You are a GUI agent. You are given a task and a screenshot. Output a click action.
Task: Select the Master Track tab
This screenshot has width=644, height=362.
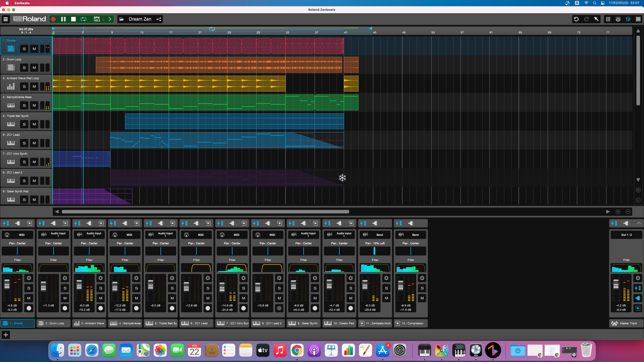(626, 323)
